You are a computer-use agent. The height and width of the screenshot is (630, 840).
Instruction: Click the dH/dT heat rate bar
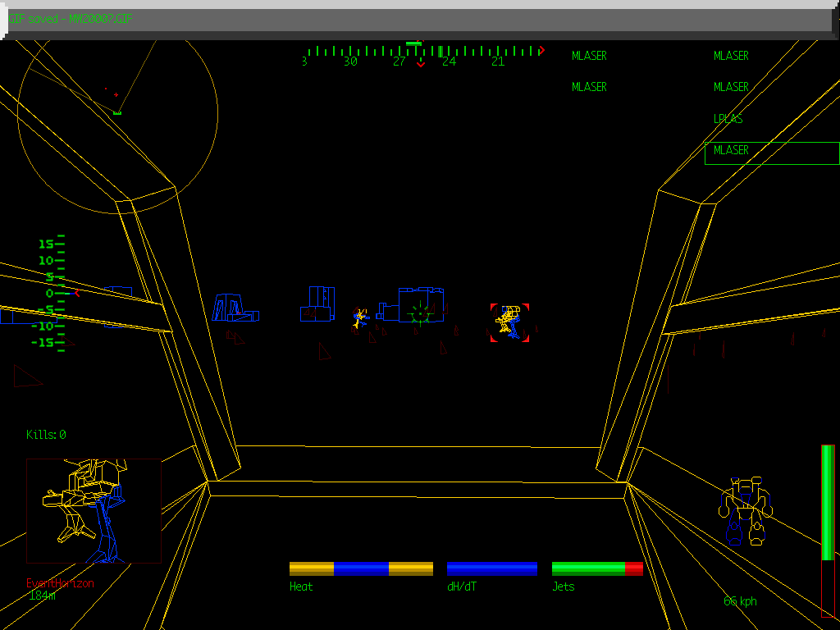pos(492,568)
